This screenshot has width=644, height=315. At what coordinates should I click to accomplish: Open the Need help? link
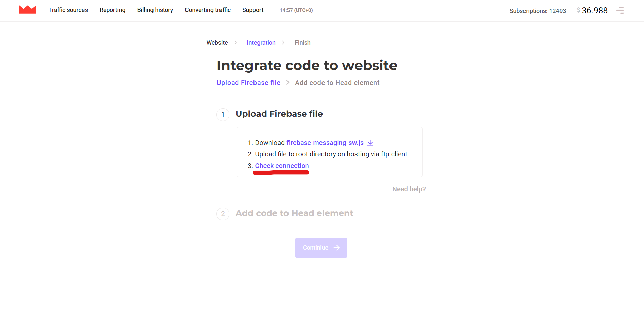(x=409, y=189)
